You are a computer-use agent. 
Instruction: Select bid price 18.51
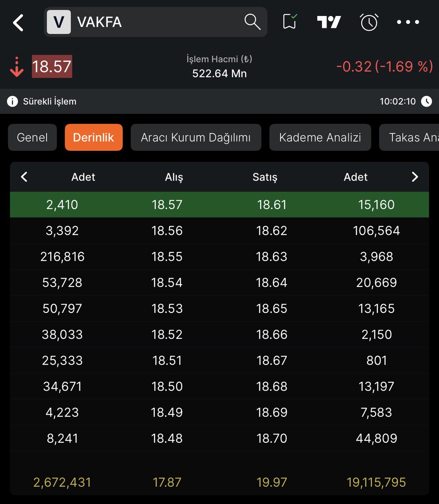click(167, 361)
